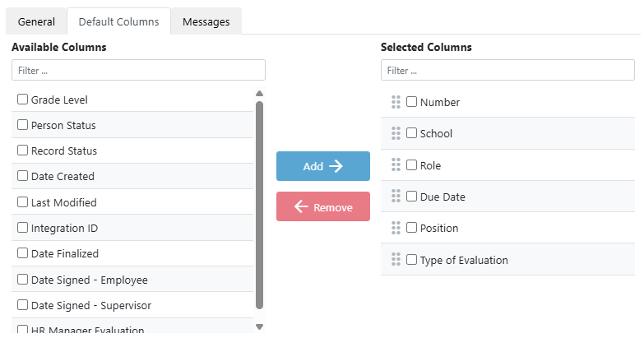Enable the Date Finalized checkbox
The width and height of the screenshot is (644, 338).
(x=23, y=253)
